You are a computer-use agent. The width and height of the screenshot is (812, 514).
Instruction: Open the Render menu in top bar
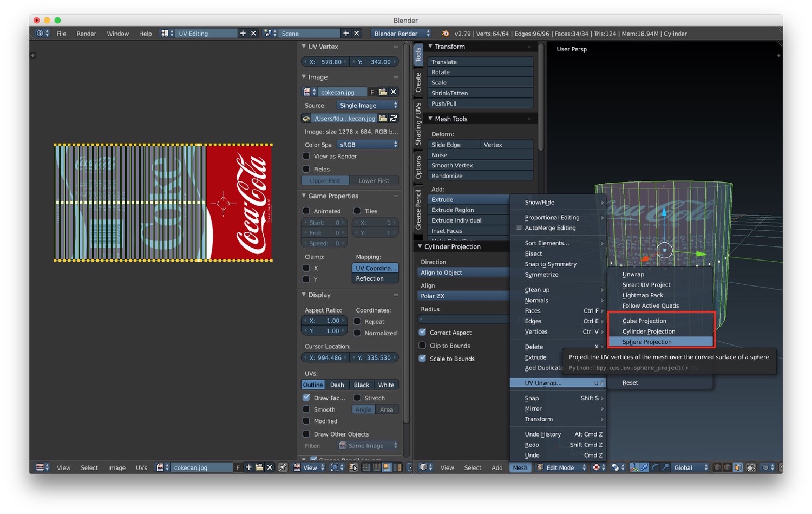click(86, 34)
